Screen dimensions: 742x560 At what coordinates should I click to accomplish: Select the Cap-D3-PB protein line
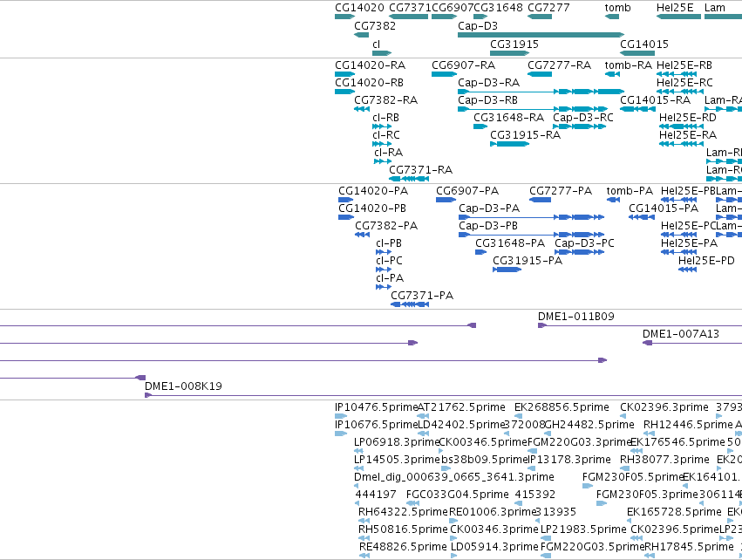click(x=531, y=235)
